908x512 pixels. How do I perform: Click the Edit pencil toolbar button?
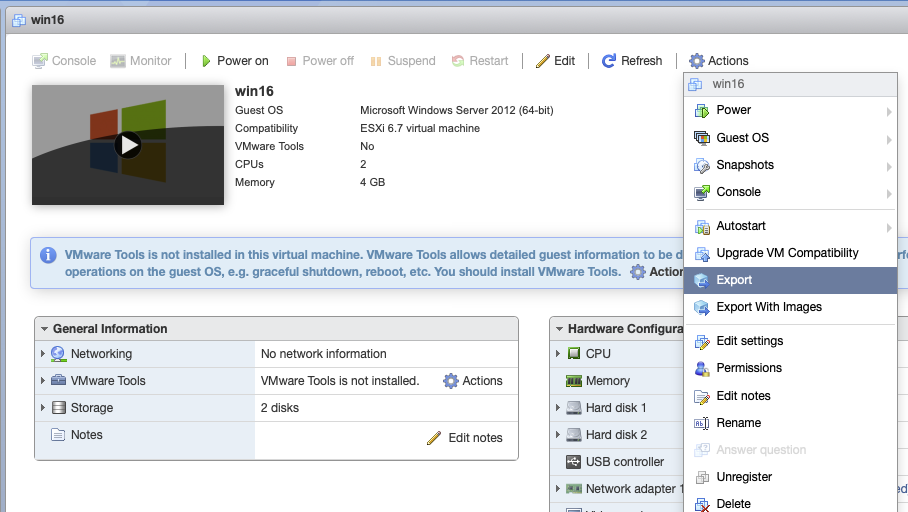pos(555,61)
